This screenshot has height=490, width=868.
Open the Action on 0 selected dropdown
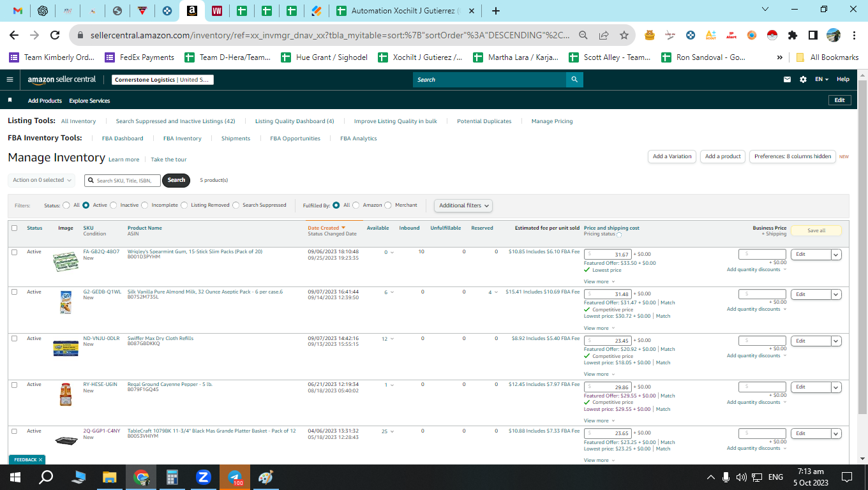[x=41, y=180]
